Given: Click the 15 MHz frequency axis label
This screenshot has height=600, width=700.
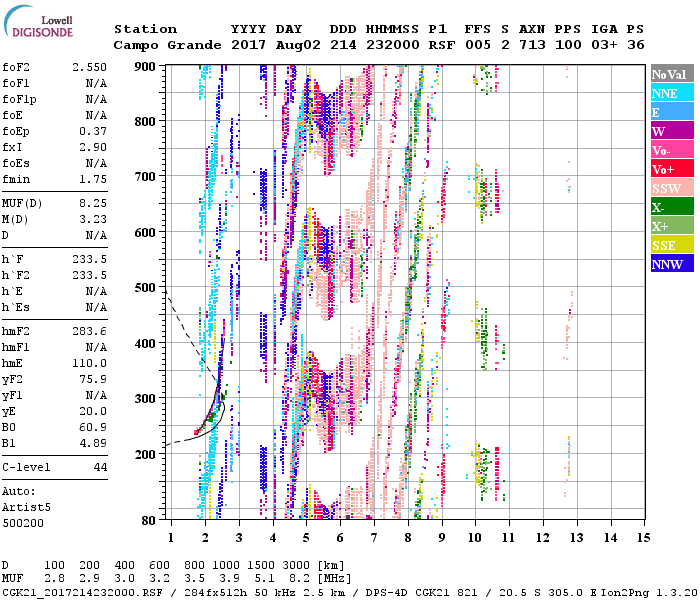Looking at the screenshot, I should pyautogui.click(x=643, y=538).
